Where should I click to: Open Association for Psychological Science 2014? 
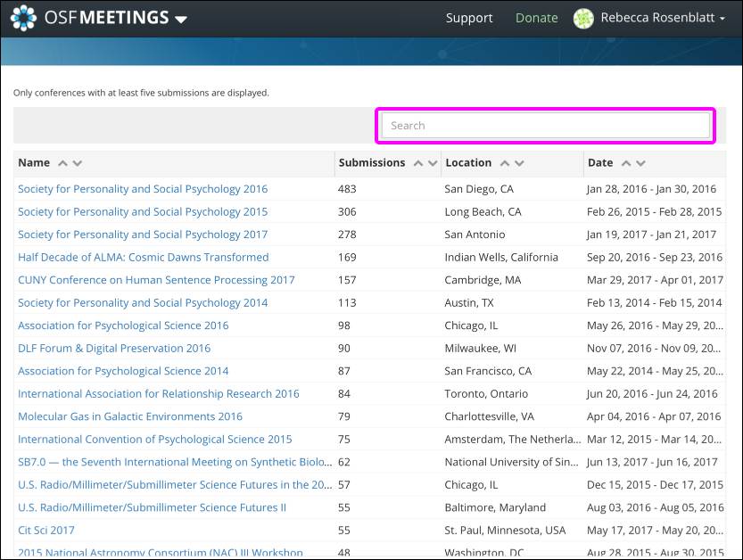[x=123, y=371]
